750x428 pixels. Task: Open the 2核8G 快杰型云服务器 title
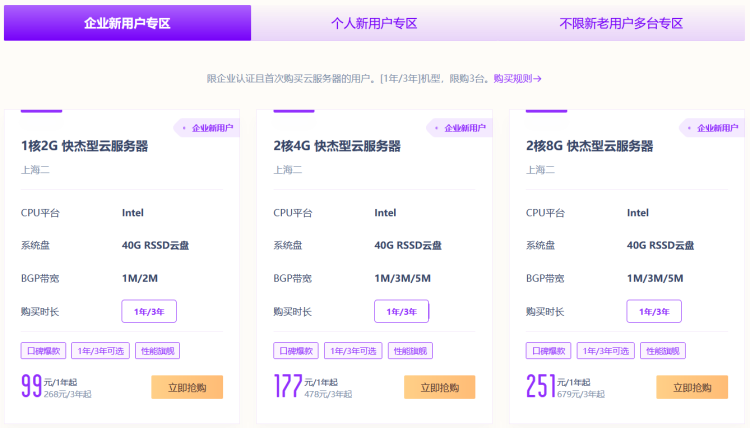589,146
